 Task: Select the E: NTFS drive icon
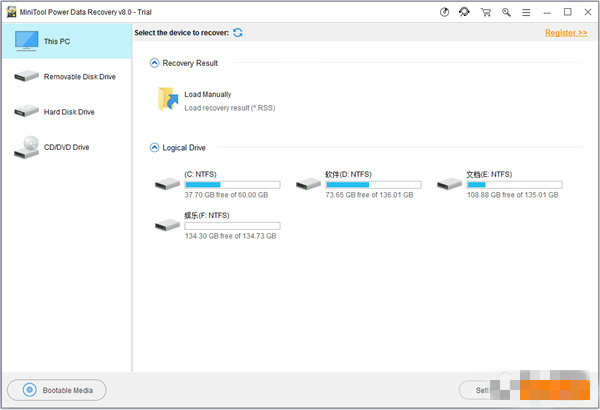click(450, 184)
